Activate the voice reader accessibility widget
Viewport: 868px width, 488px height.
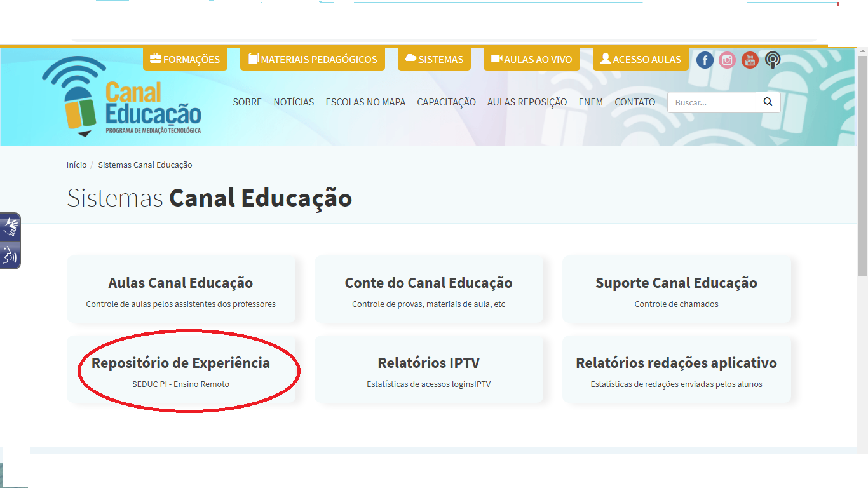[11, 255]
